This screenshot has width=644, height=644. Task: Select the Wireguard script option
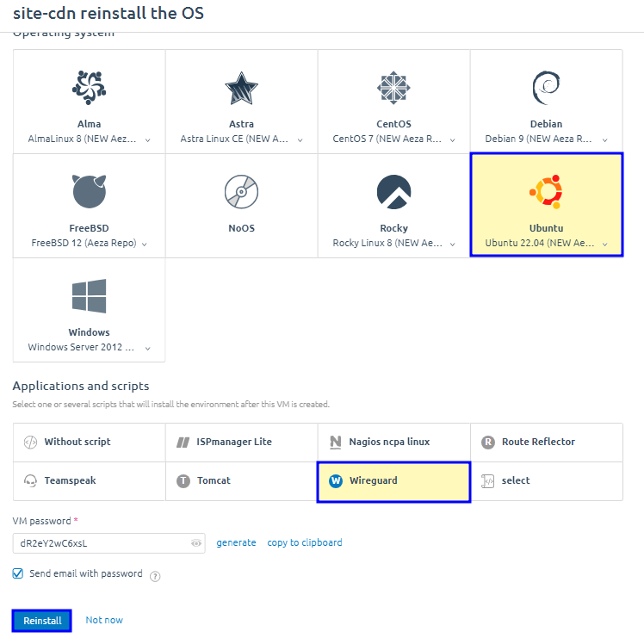[393, 480]
